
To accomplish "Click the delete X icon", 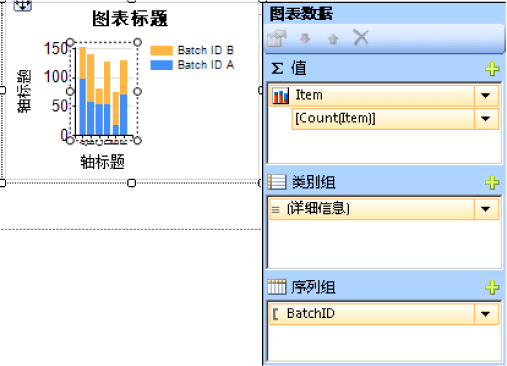I will [x=361, y=37].
